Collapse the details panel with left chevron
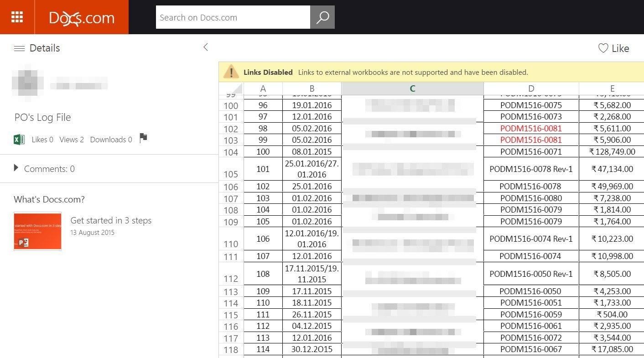The image size is (644, 358). pos(206,47)
